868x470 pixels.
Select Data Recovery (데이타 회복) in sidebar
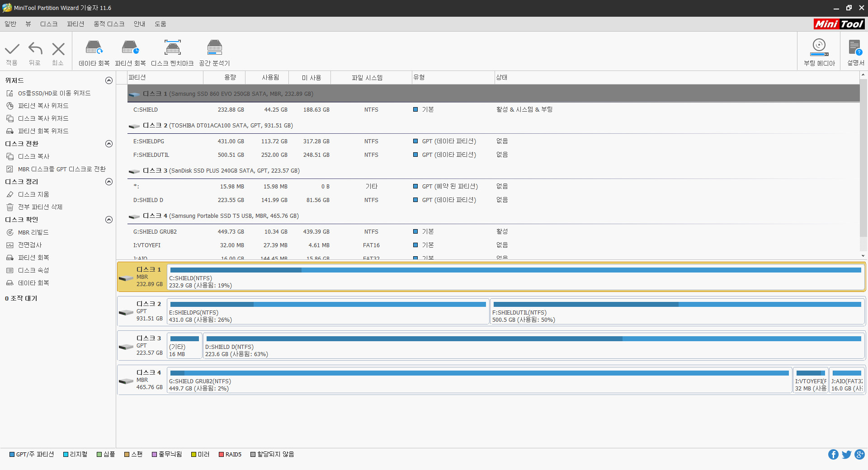[x=33, y=283]
